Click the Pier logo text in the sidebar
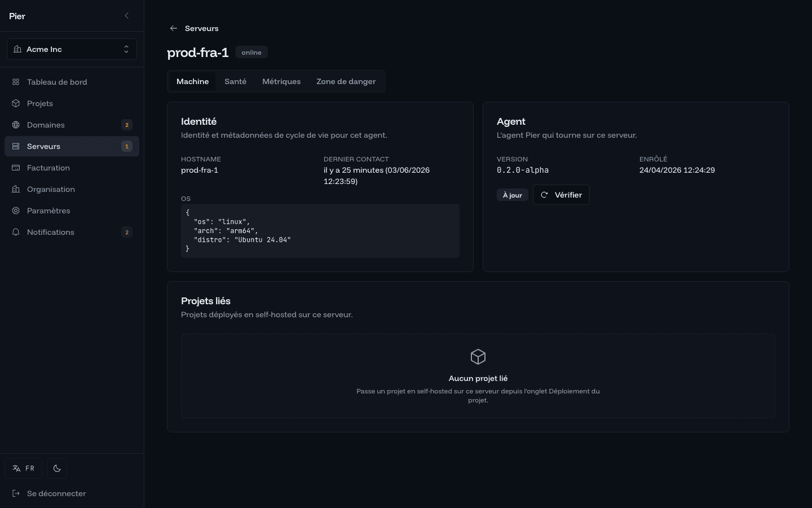 17,16
